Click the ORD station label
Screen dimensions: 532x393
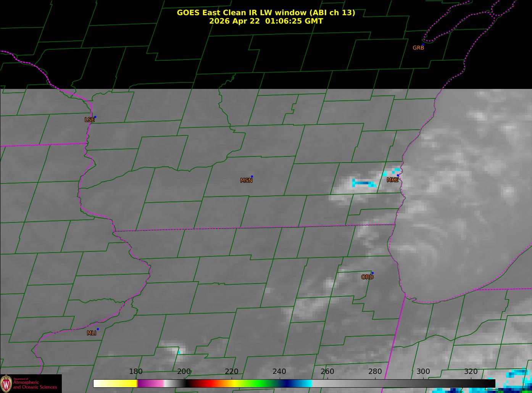click(367, 277)
